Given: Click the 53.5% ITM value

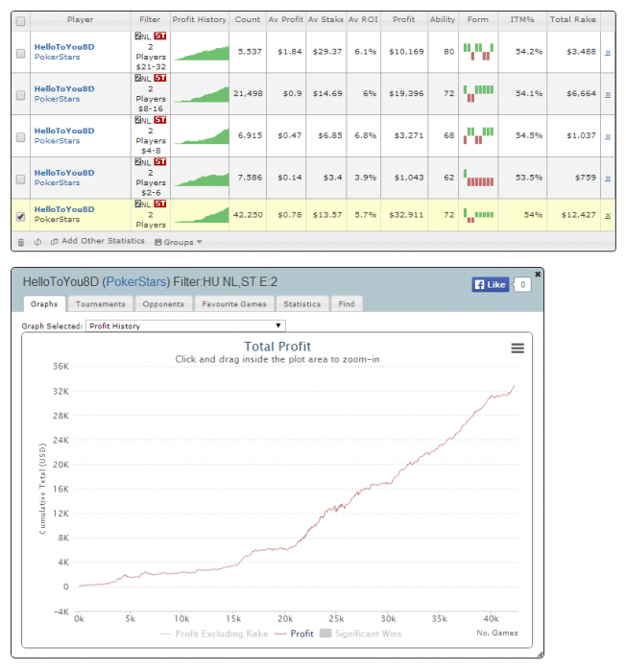Looking at the screenshot, I should click(x=529, y=178).
